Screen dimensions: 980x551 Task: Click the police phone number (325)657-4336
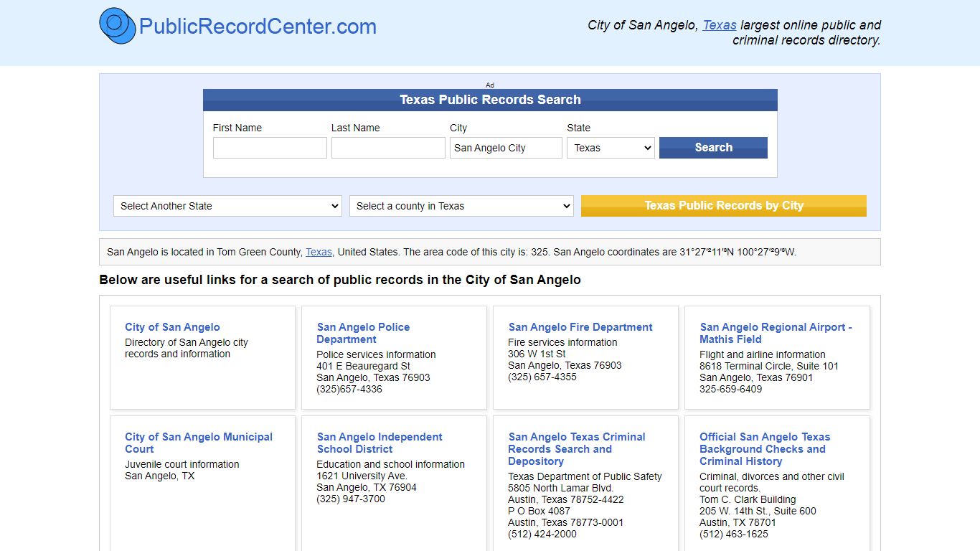(x=349, y=389)
